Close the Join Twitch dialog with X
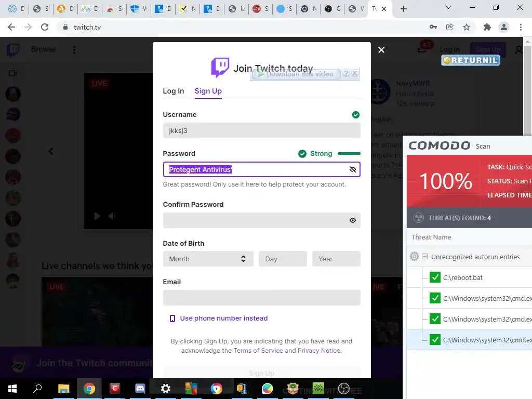Screen dimensions: 532x399 coord(381,50)
